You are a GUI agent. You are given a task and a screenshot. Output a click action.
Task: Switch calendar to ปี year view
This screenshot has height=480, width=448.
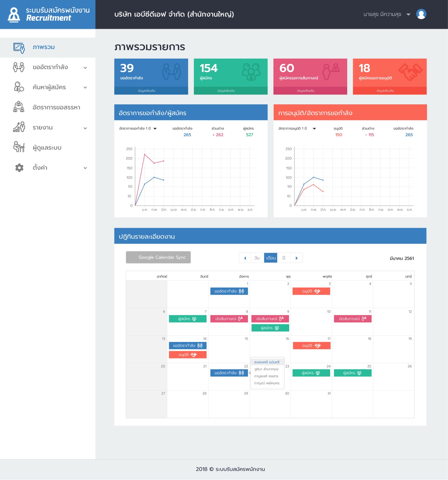284,258
